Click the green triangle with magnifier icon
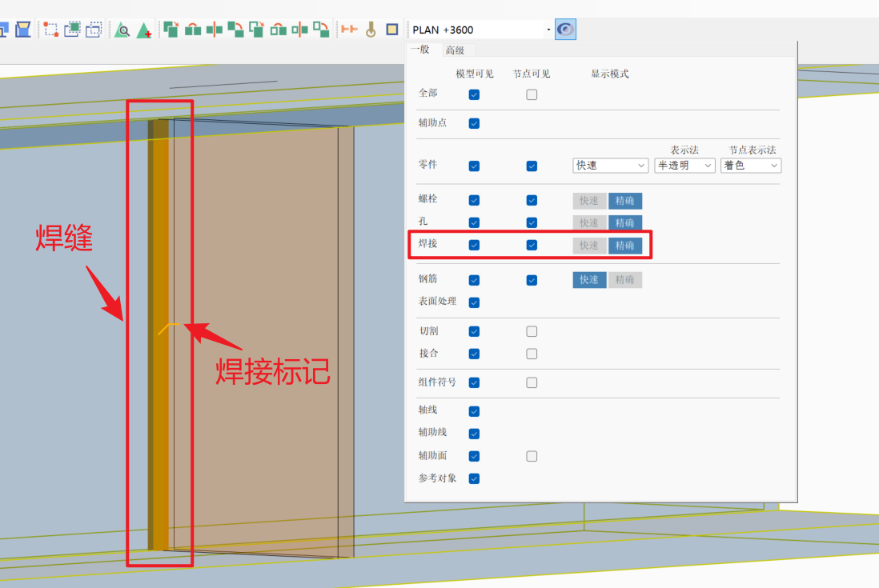Viewport: 879px width, 588px height. (x=122, y=30)
